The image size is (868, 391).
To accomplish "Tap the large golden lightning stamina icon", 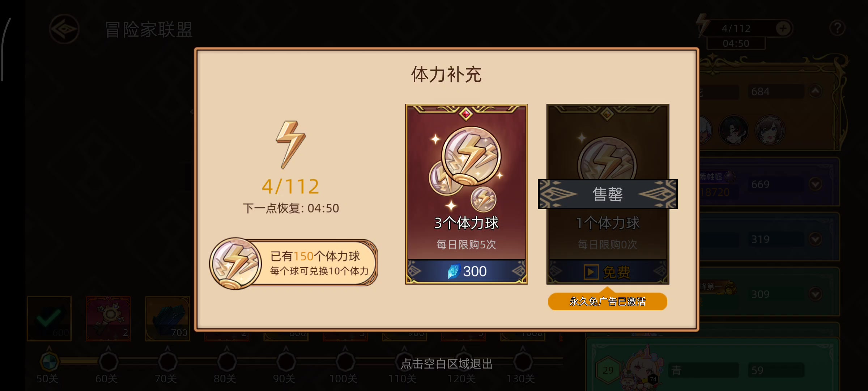I will 291,145.
